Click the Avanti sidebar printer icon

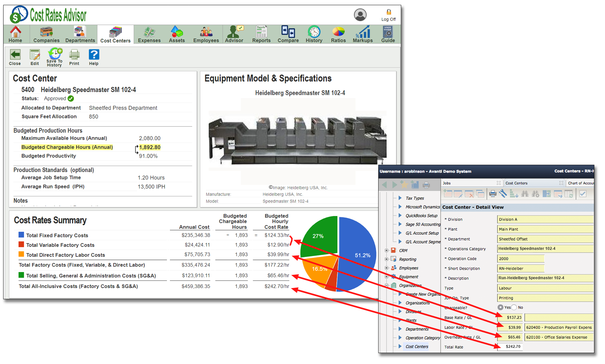(426, 185)
